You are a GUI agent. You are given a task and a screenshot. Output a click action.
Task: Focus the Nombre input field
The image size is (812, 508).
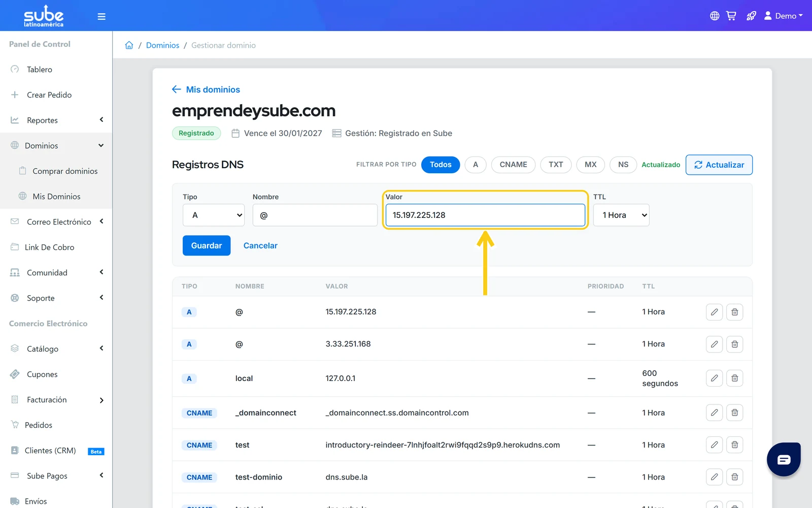pos(315,215)
